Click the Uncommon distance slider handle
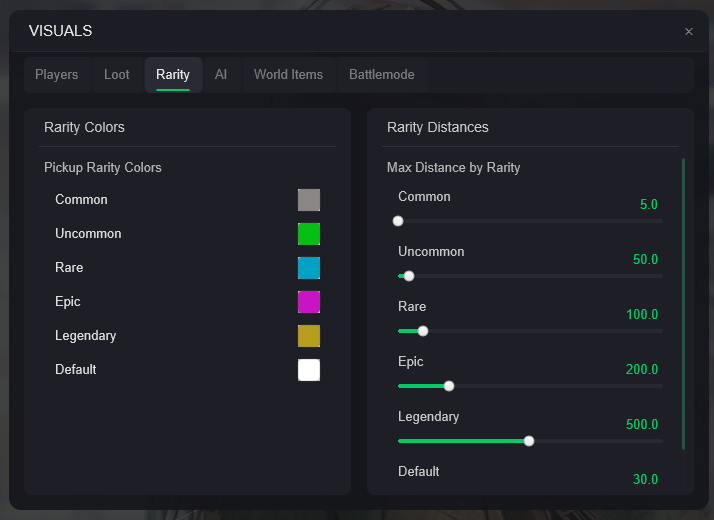Image resolution: width=714 pixels, height=520 pixels. click(x=408, y=276)
